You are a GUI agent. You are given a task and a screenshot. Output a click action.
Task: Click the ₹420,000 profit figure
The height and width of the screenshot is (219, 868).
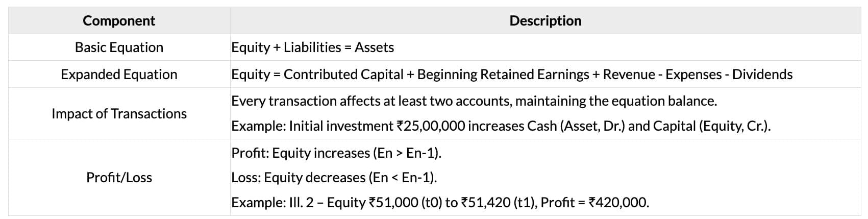click(x=618, y=203)
